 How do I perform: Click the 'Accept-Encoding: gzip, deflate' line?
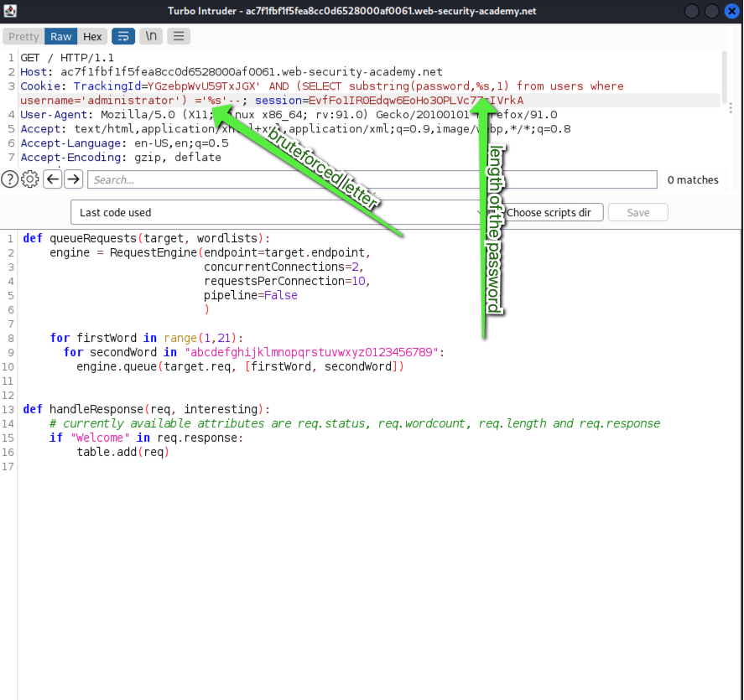(121, 158)
